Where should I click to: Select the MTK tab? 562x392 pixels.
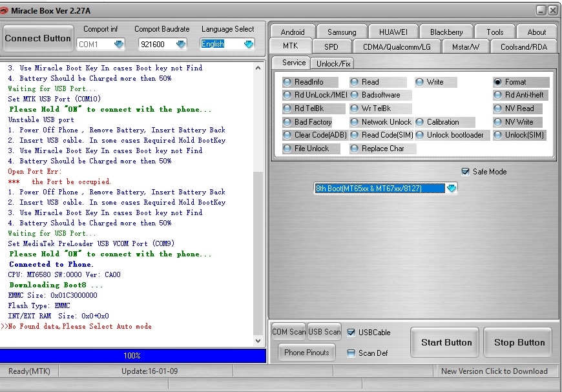click(x=290, y=46)
